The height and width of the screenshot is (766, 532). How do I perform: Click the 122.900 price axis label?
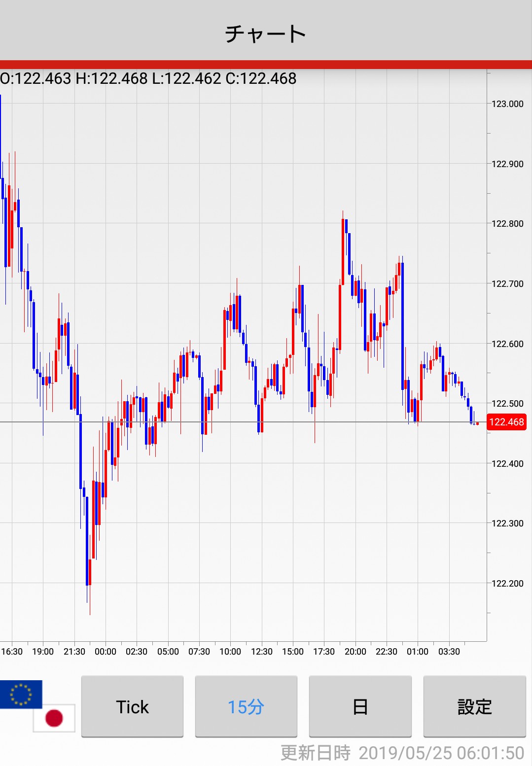pyautogui.click(x=507, y=164)
